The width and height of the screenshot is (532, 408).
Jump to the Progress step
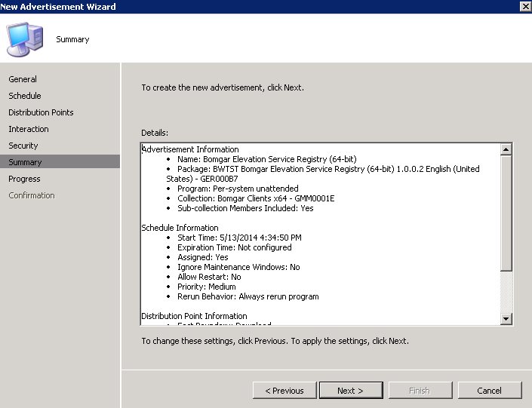coord(24,179)
